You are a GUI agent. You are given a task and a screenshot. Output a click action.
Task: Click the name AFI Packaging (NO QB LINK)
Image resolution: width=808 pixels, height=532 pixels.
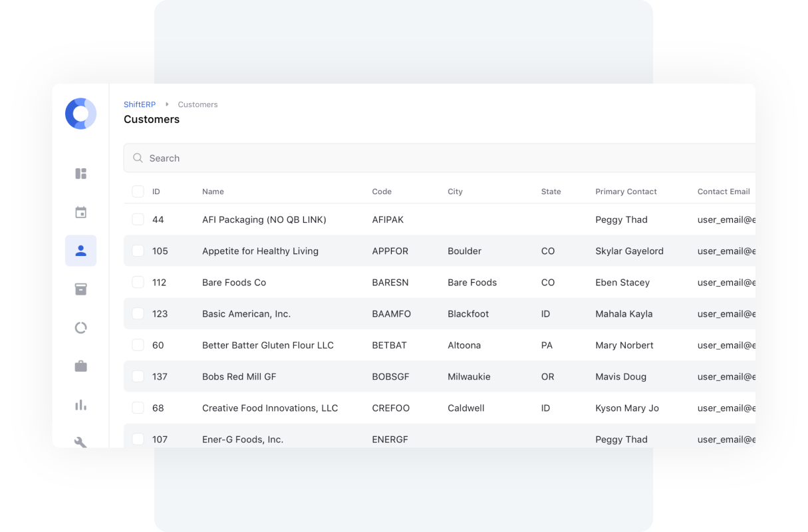coord(264,219)
